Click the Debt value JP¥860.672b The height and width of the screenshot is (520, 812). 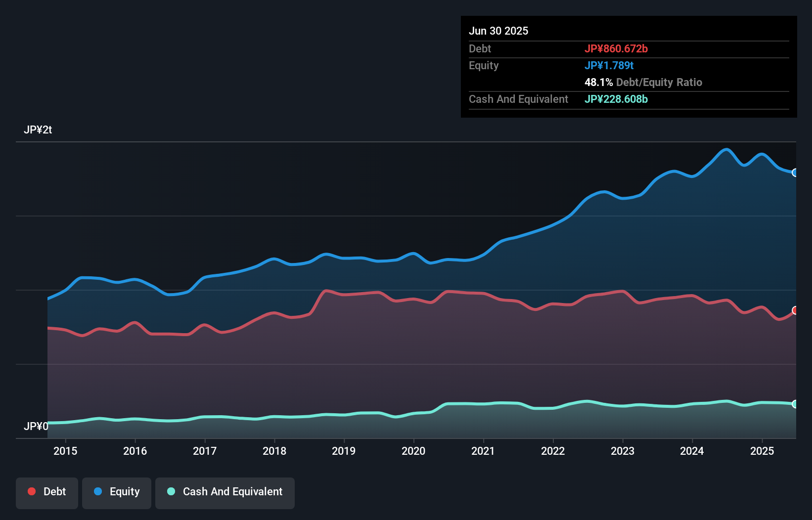coord(616,48)
